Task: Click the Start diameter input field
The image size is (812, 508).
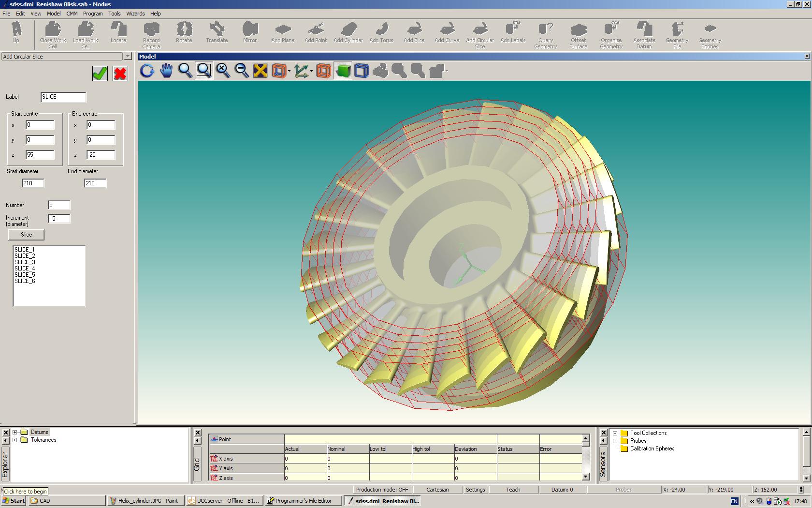Action: 33,183
